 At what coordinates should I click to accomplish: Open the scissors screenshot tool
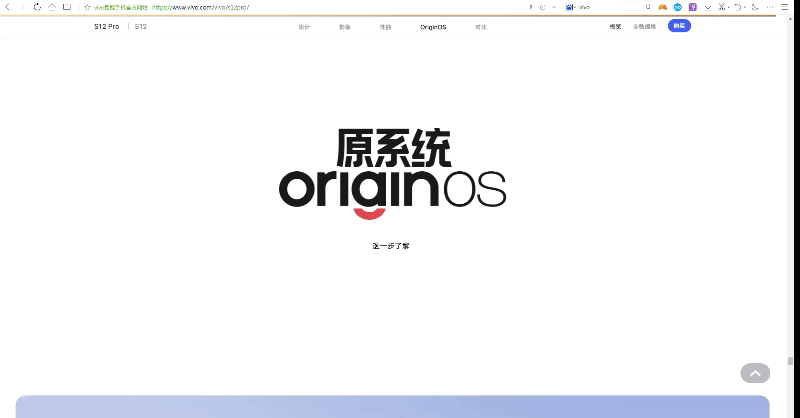click(x=721, y=7)
